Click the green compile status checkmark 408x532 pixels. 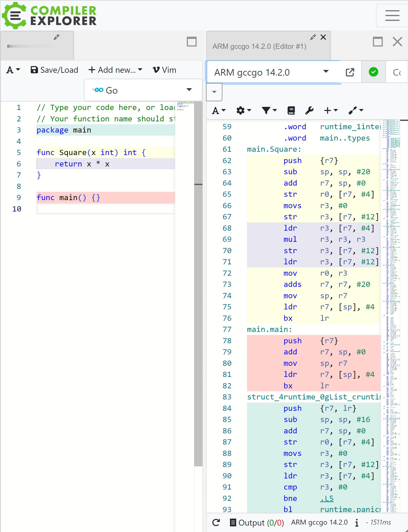373,72
